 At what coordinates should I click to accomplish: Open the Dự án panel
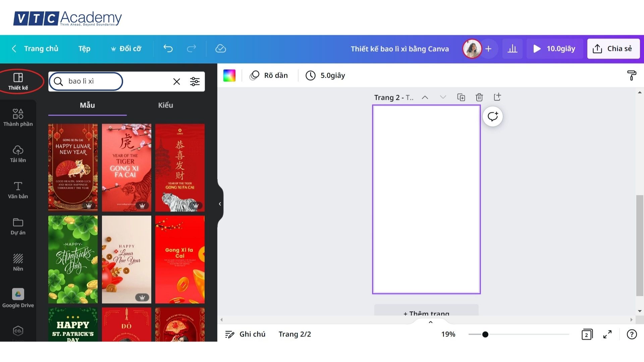(18, 225)
